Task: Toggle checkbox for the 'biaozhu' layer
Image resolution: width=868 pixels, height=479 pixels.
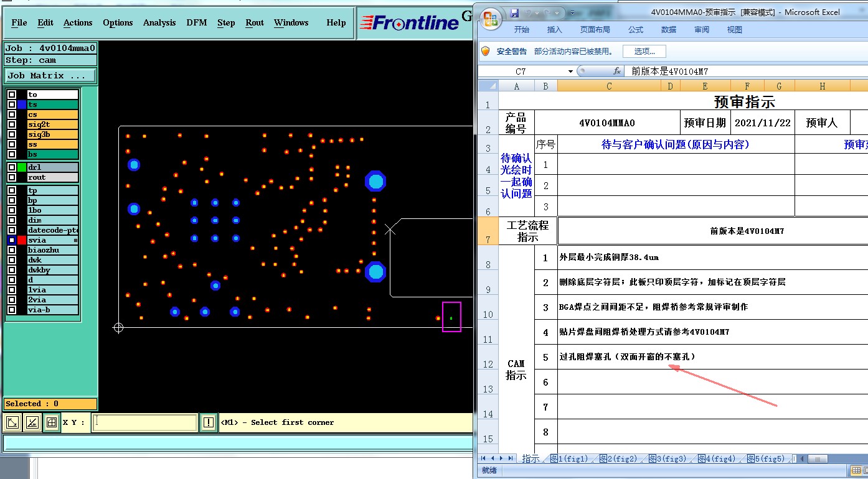Action: click(x=12, y=250)
